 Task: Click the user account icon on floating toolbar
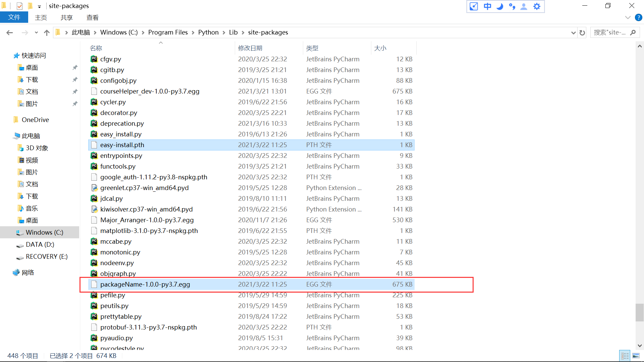tap(524, 6)
